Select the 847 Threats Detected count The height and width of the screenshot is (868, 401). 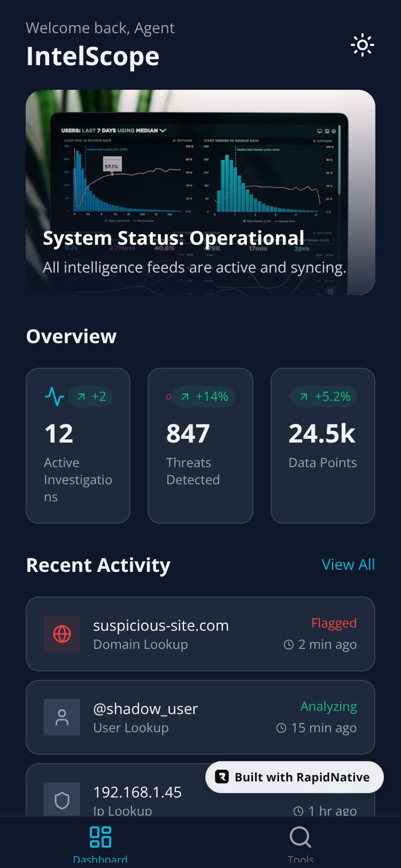(188, 433)
